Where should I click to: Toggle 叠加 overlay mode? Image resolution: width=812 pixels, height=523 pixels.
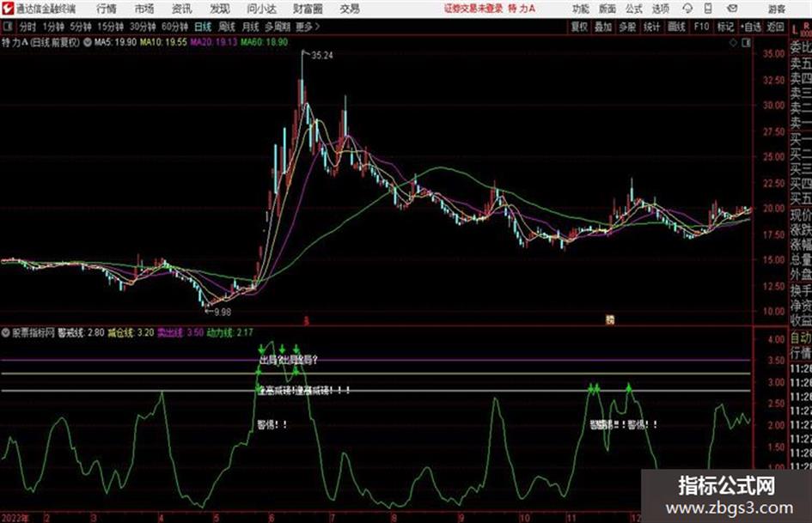click(x=603, y=27)
